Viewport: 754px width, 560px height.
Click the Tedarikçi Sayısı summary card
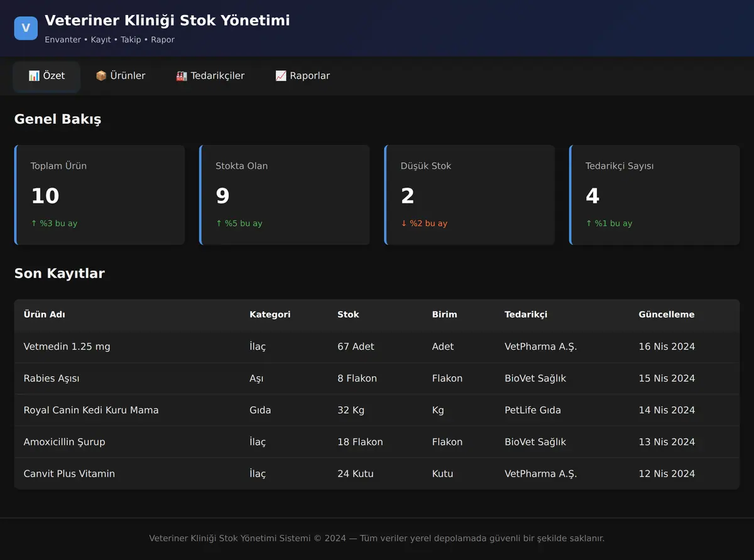[x=654, y=195]
